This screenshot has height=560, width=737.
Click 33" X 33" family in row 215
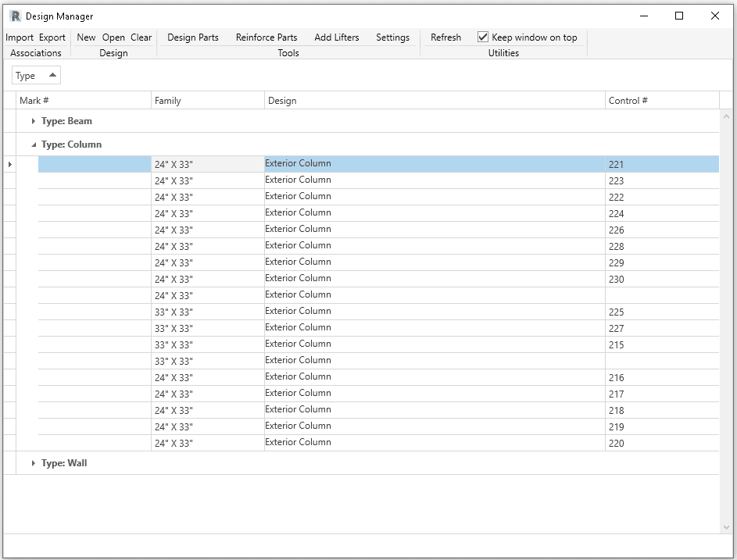(208, 345)
